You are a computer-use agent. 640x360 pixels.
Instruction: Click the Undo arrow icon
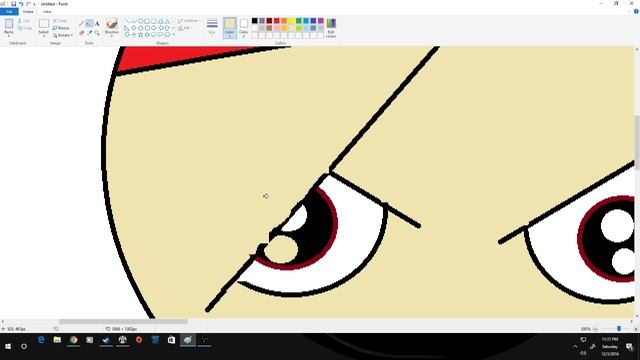coord(21,4)
